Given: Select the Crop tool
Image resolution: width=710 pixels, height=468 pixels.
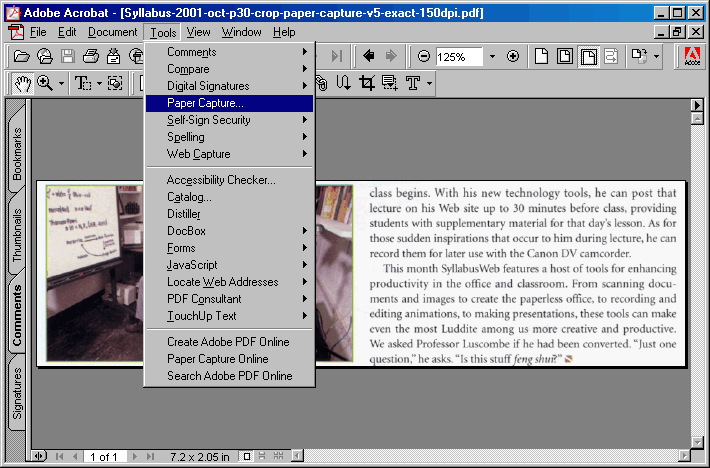Looking at the screenshot, I should point(366,83).
